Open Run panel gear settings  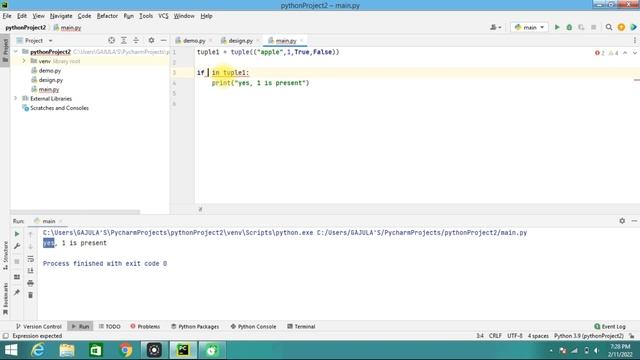tap(622, 221)
